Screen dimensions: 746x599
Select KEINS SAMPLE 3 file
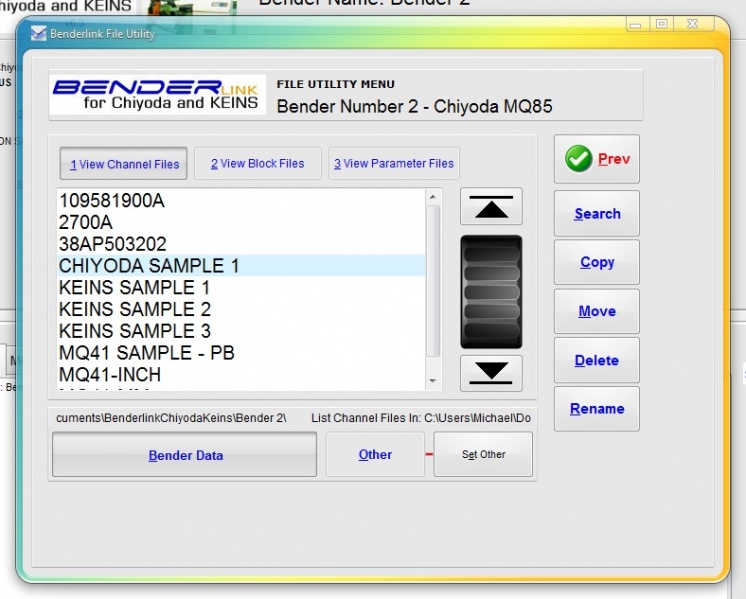pyautogui.click(x=241, y=331)
